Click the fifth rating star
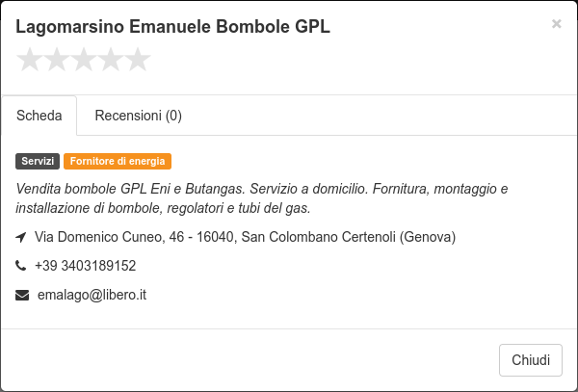Viewport: 578px width, 392px height. tap(138, 60)
